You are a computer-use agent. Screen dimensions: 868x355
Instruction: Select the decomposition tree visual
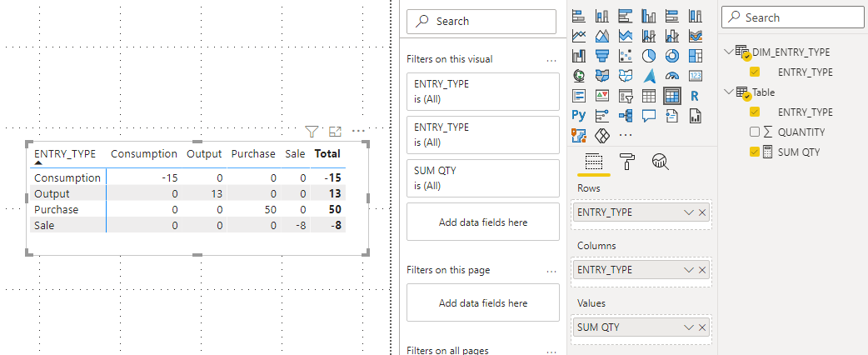pos(626,115)
